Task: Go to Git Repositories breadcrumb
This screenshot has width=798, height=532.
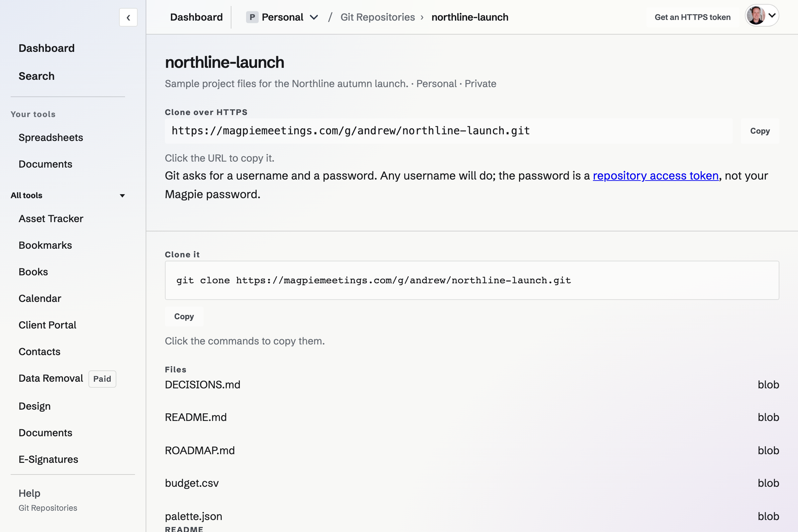Action: click(378, 17)
